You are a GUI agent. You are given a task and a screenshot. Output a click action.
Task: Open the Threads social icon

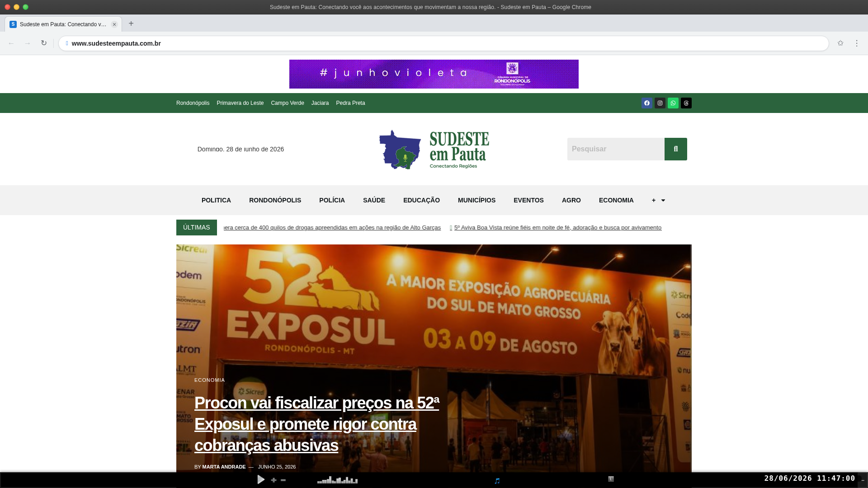[x=686, y=103]
